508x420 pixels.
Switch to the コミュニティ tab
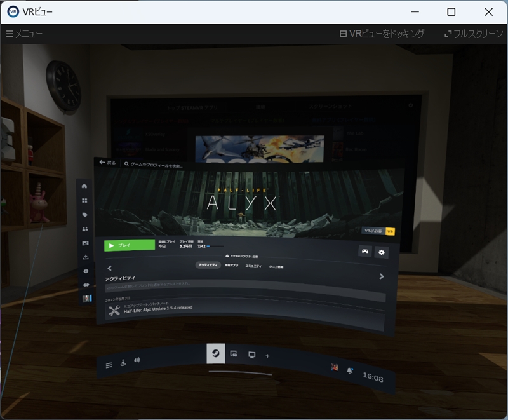253,266
